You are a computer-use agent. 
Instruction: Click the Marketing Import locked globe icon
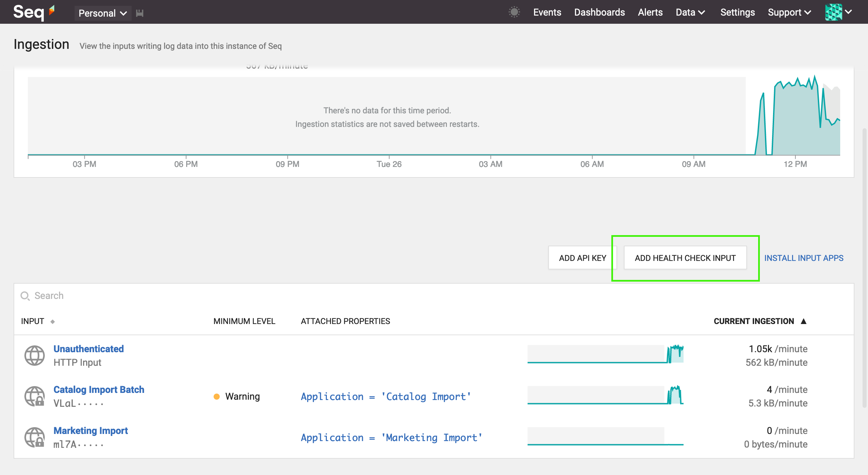click(35, 437)
